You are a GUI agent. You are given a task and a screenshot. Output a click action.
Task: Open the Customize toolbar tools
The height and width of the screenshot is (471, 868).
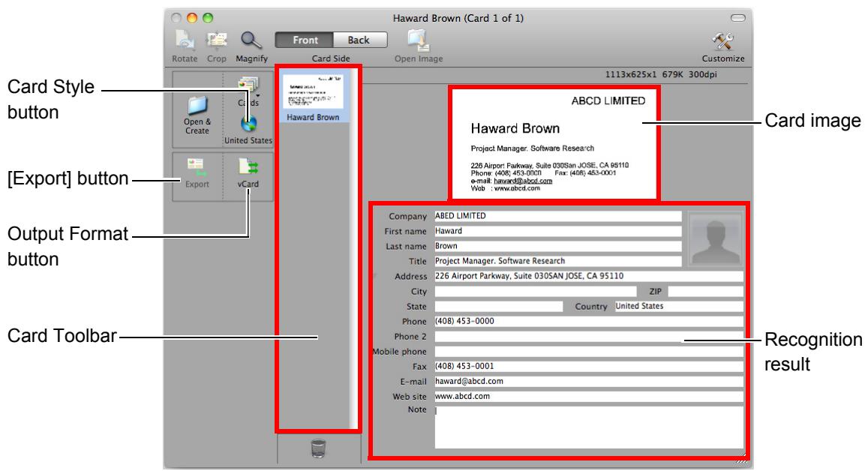coord(723,41)
